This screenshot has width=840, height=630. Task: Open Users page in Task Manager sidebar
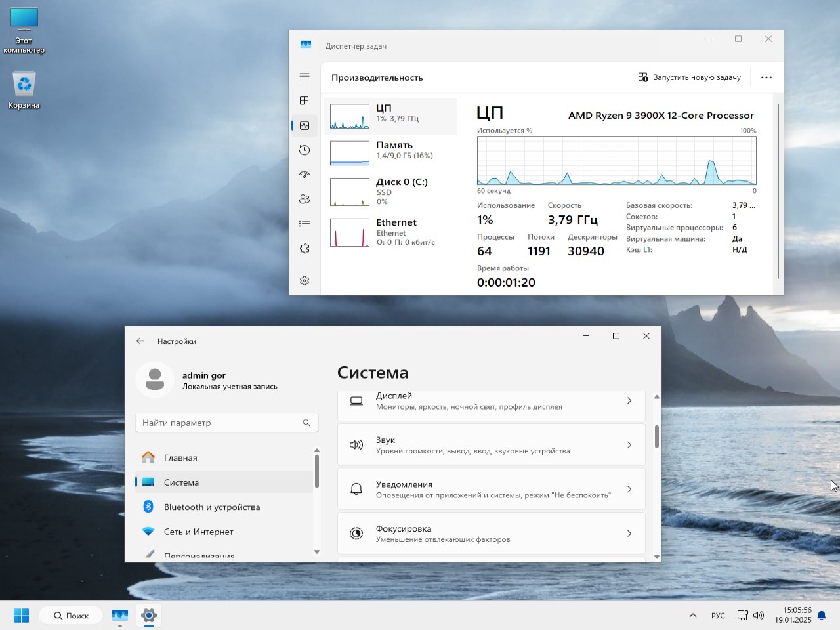304,199
